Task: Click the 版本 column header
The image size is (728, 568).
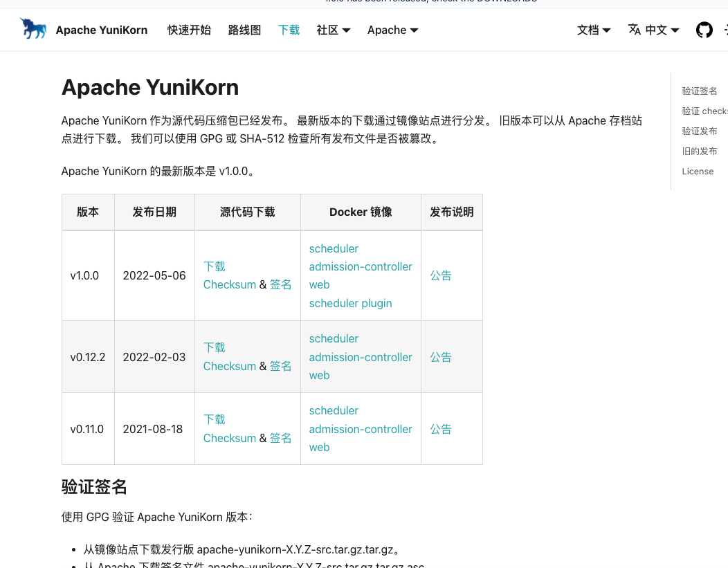Action: [88, 212]
